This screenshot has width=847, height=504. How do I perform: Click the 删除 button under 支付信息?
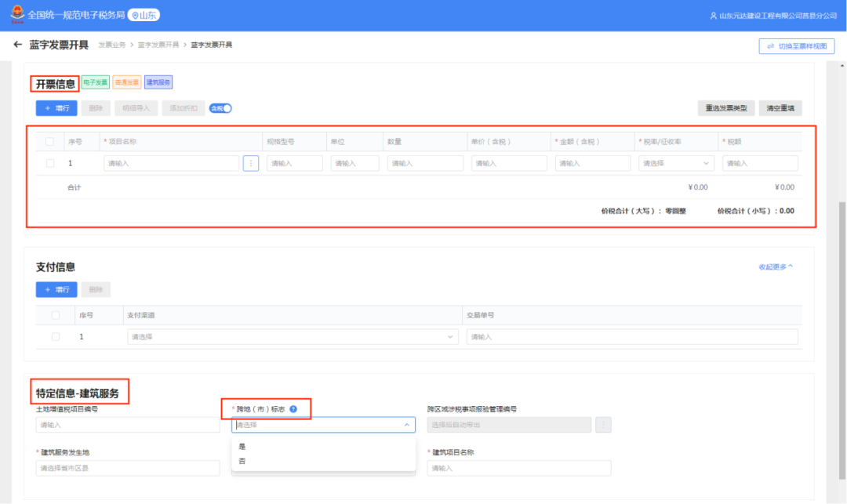click(96, 290)
